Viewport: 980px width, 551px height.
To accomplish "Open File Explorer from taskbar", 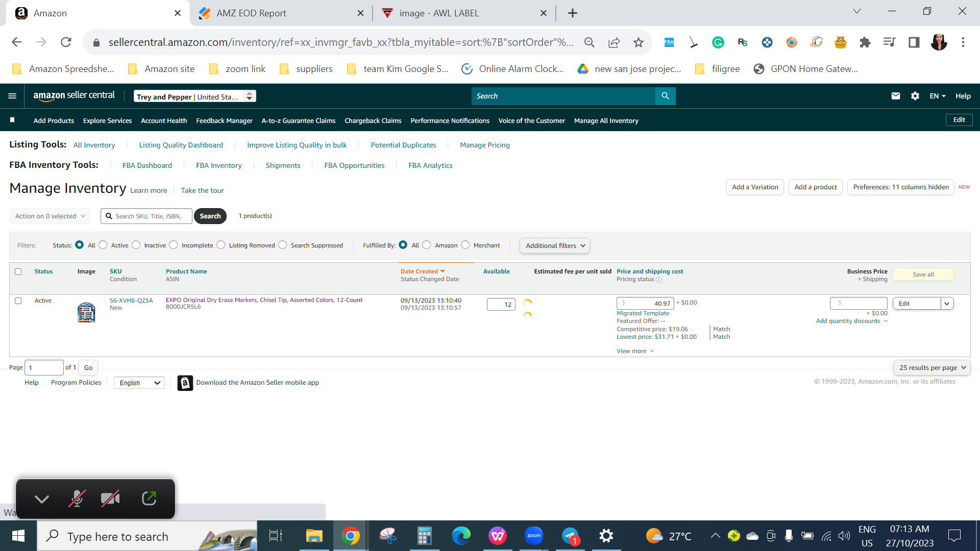I will [x=314, y=536].
